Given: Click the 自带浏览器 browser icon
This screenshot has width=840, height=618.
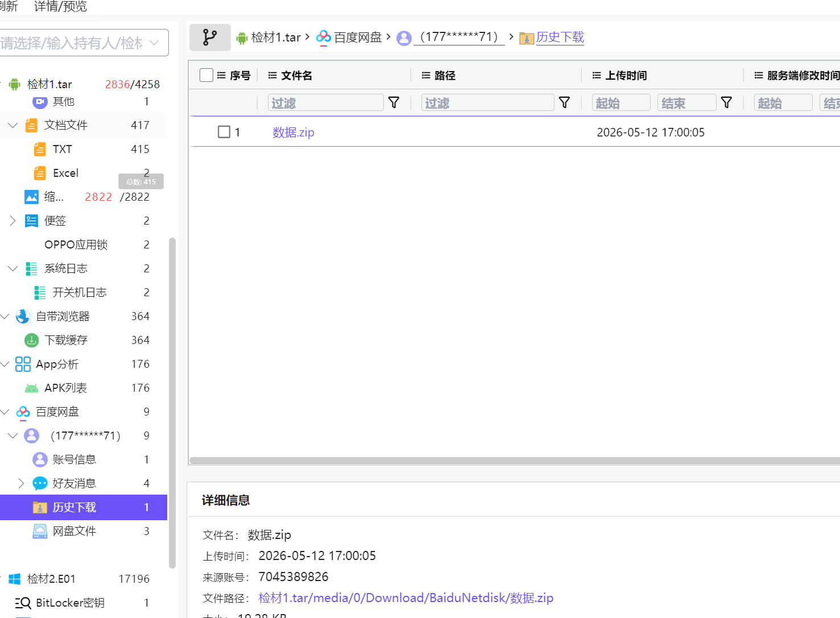Looking at the screenshot, I should point(23,316).
